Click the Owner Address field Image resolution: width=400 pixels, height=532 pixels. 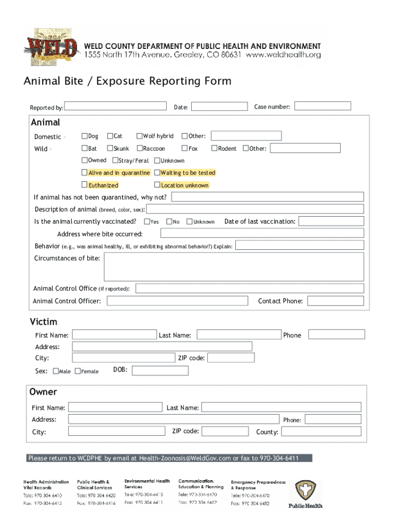point(174,419)
